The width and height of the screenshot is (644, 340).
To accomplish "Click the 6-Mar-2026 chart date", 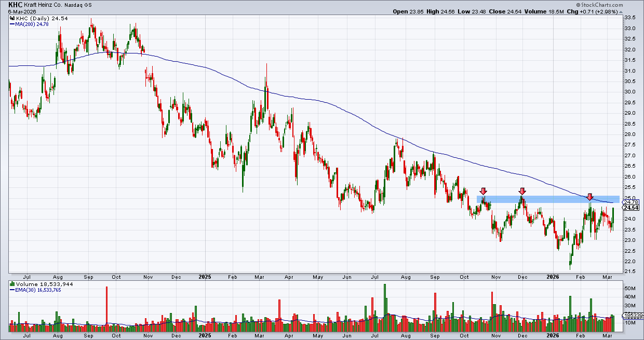I will click(x=22, y=11).
